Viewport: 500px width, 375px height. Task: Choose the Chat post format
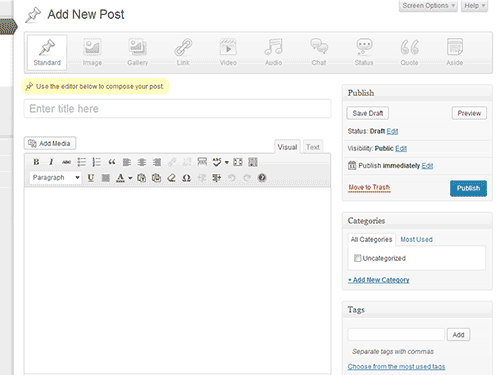(319, 52)
